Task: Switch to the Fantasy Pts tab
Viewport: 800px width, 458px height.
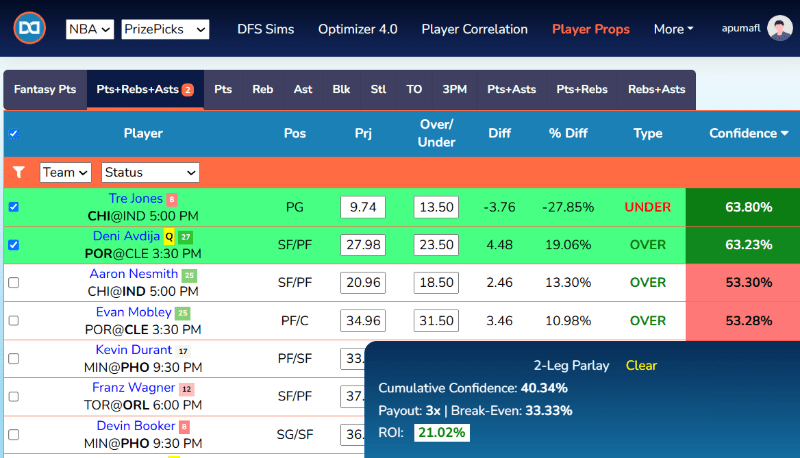Action: point(45,89)
